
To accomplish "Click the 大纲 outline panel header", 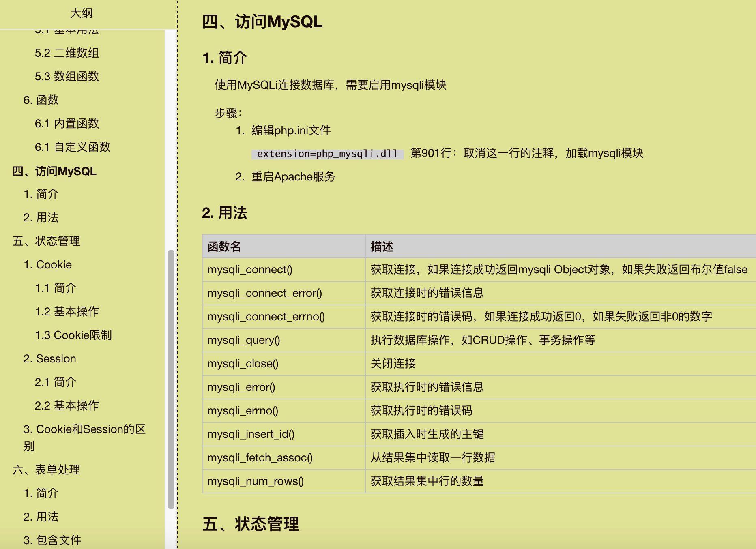I will click(x=82, y=13).
